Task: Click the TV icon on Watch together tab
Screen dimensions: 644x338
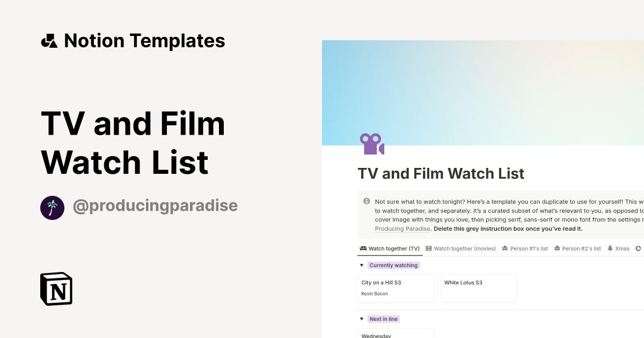Action: pyautogui.click(x=363, y=248)
